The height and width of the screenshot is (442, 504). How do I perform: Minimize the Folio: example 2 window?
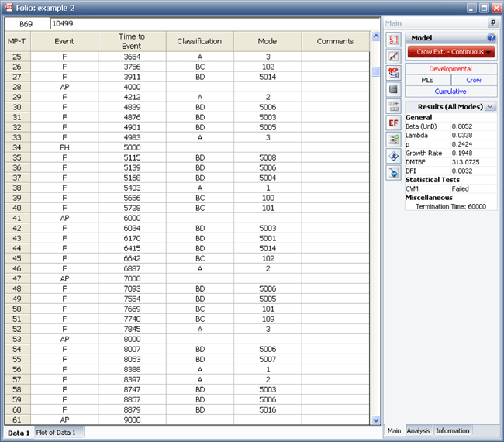(471, 8)
